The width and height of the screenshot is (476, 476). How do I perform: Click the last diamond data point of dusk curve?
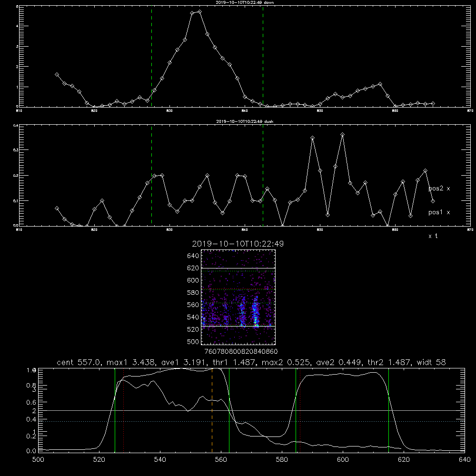pos(433,201)
